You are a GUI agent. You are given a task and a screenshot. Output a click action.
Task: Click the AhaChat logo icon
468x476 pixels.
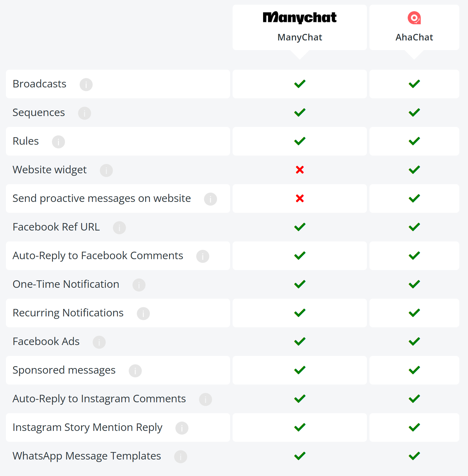(x=414, y=18)
